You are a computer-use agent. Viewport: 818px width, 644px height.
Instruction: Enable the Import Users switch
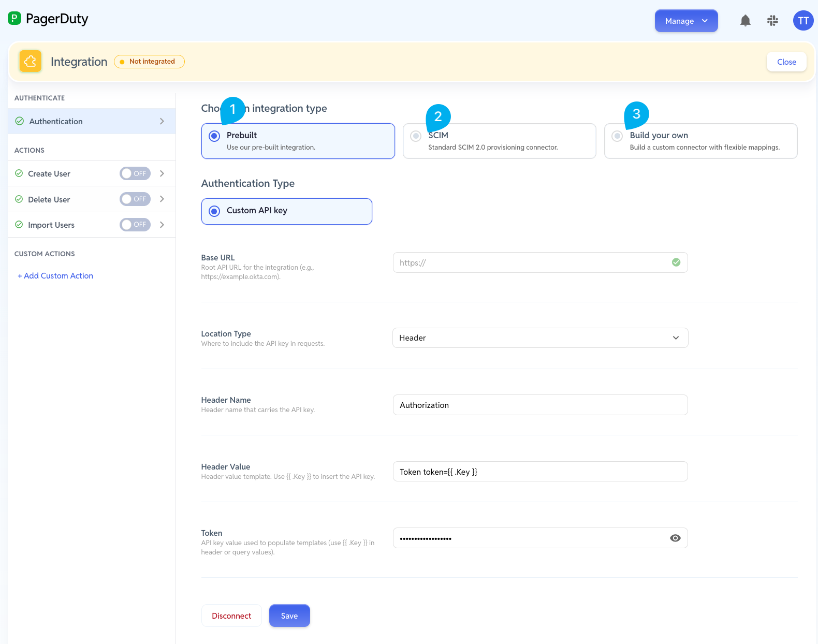tap(135, 225)
